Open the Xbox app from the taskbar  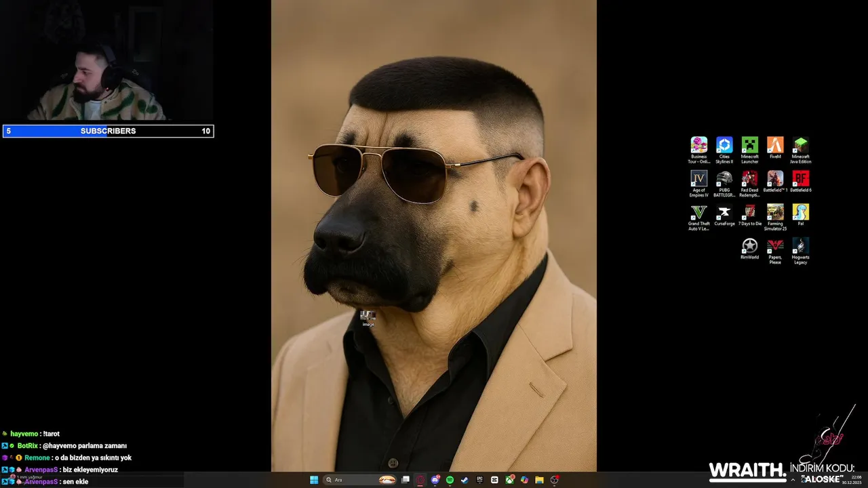coord(510,480)
